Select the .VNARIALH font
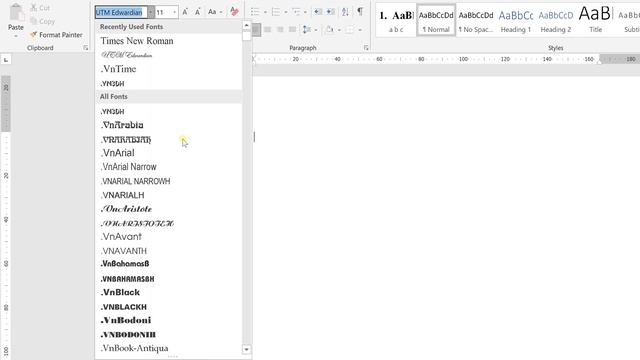Viewport: 640px width, 360px height. (169, 195)
